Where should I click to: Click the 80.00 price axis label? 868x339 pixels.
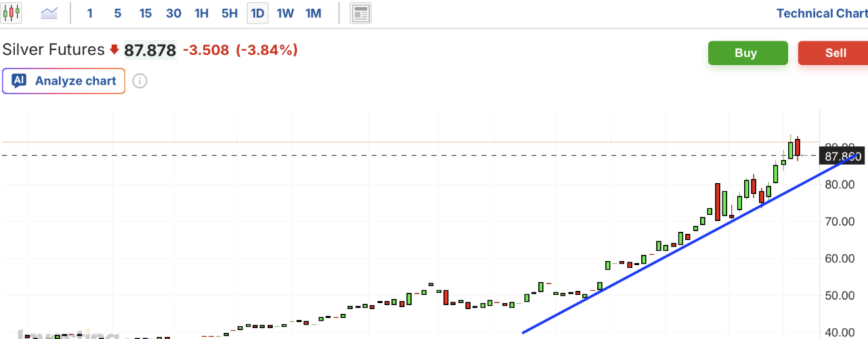[x=839, y=184]
